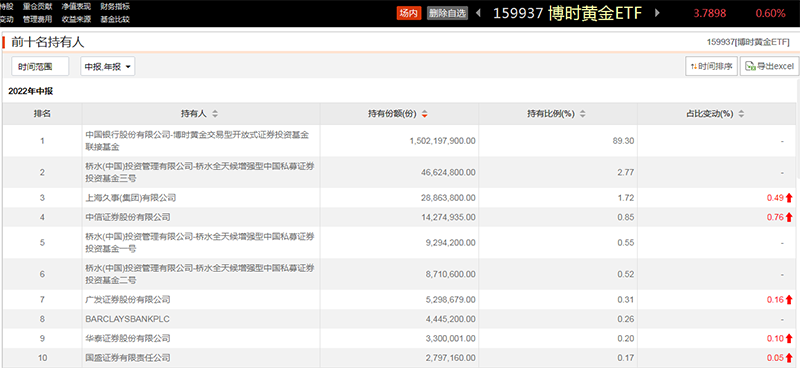
Task: Click the 前十名持有人 section heading
Action: (x=48, y=42)
